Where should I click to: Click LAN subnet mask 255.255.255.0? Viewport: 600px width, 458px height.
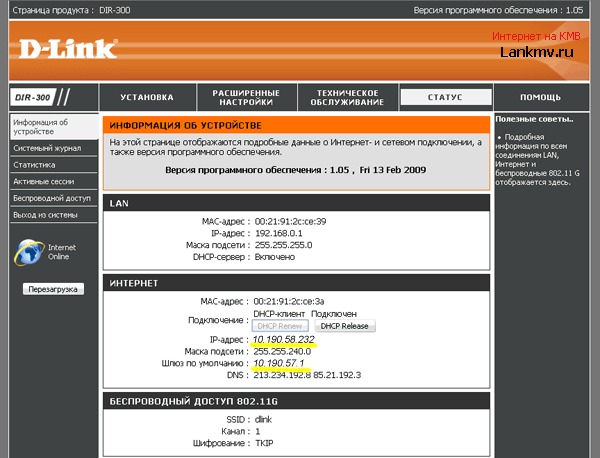284,245
